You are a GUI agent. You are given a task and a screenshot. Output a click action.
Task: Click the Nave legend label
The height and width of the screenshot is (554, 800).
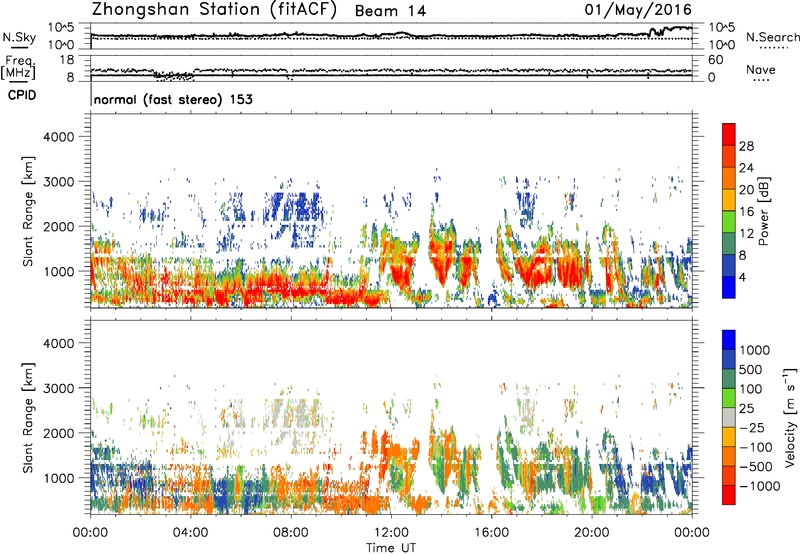coord(761,70)
